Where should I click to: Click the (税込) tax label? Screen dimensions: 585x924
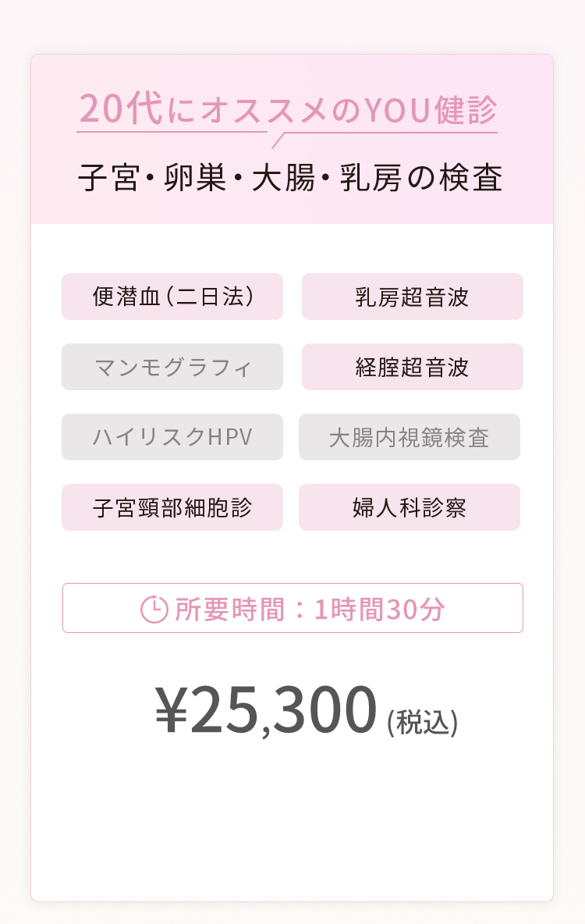click(423, 722)
